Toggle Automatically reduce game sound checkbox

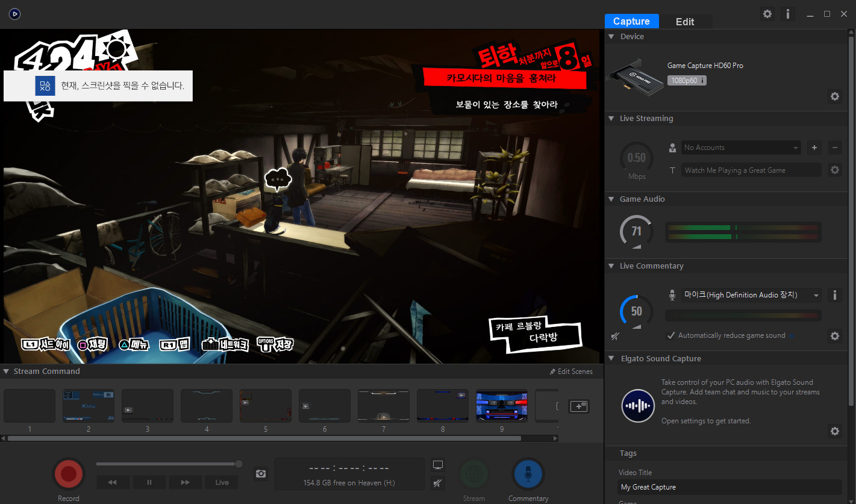[x=671, y=335]
